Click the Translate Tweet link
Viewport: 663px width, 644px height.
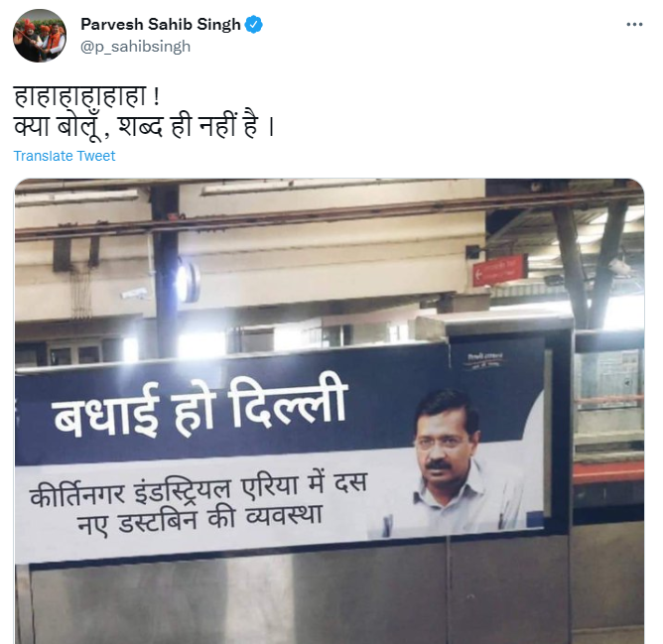tap(65, 156)
